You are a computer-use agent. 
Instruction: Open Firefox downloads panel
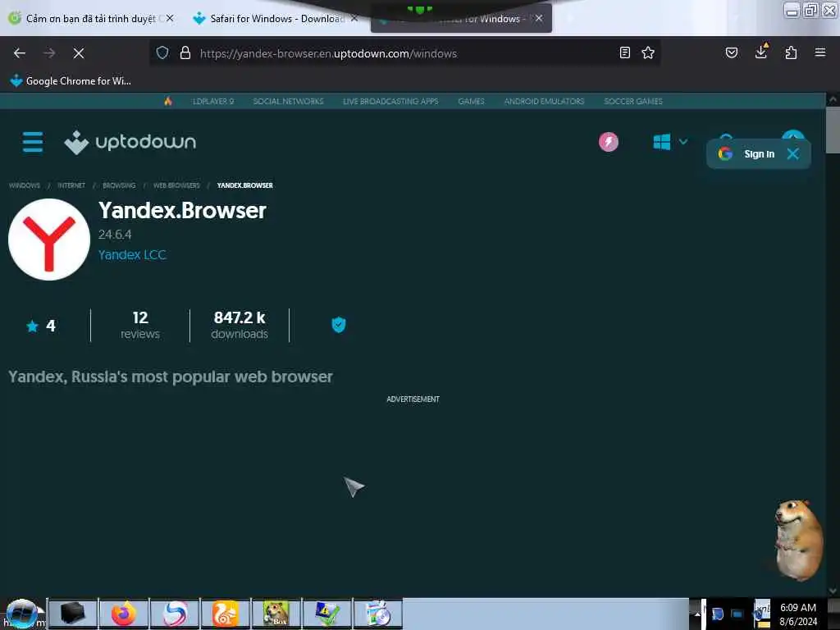[761, 52]
